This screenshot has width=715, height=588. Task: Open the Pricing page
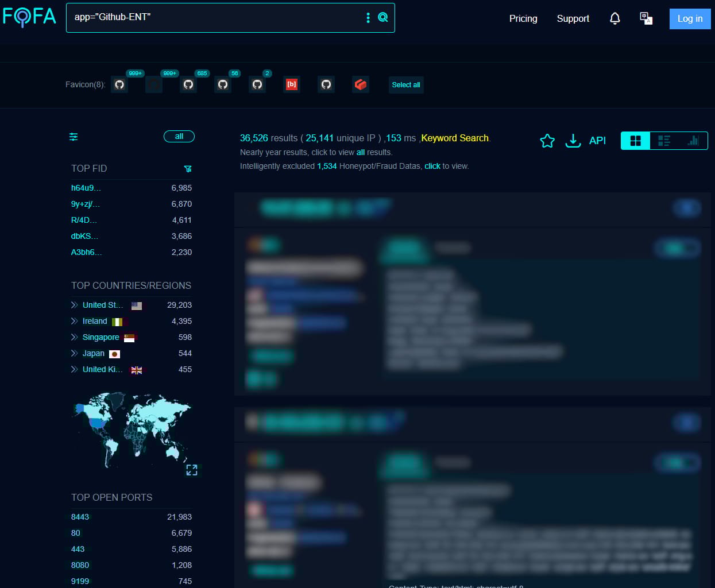[x=523, y=18]
